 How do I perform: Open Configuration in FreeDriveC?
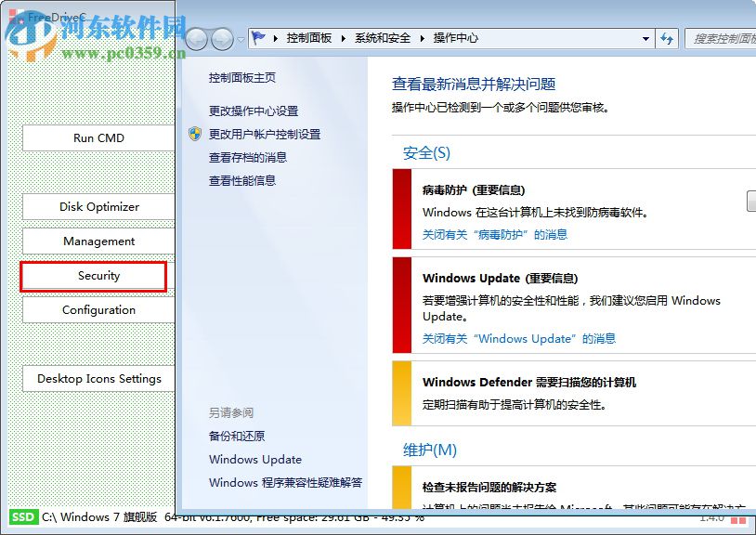pos(98,310)
